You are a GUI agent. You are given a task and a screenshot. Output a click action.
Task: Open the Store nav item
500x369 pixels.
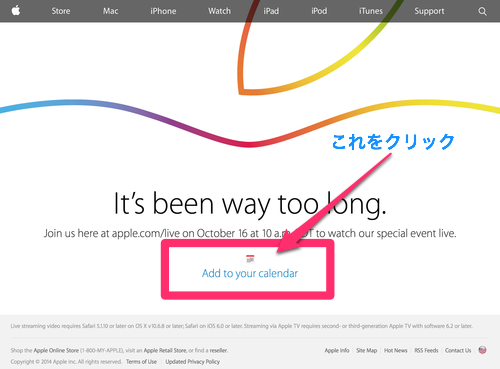[61, 11]
